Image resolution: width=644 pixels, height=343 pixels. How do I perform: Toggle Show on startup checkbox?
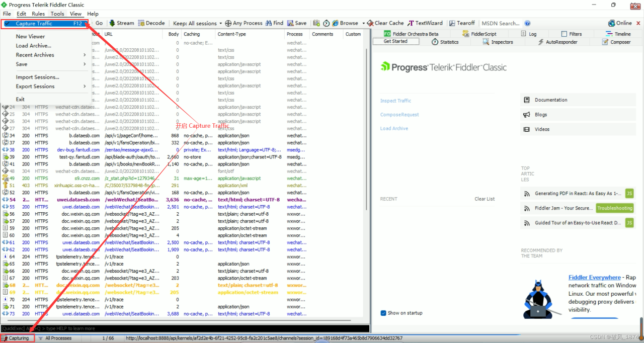[x=383, y=313]
